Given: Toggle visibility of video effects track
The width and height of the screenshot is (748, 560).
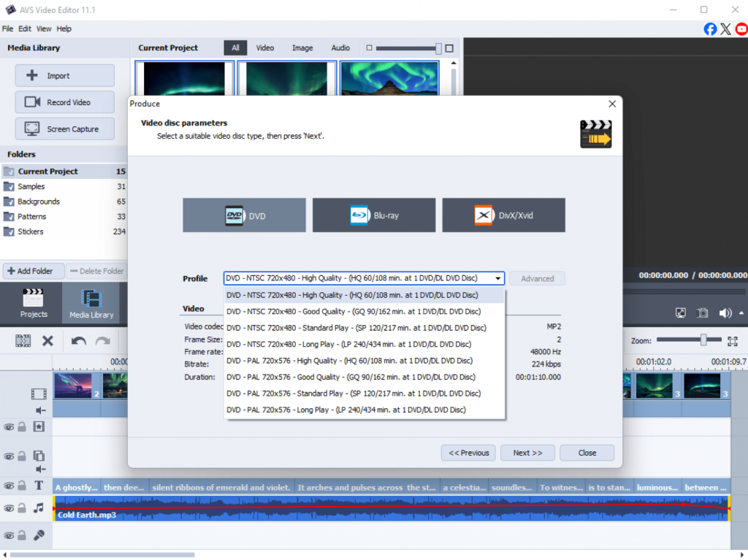Looking at the screenshot, I should pos(9,427).
